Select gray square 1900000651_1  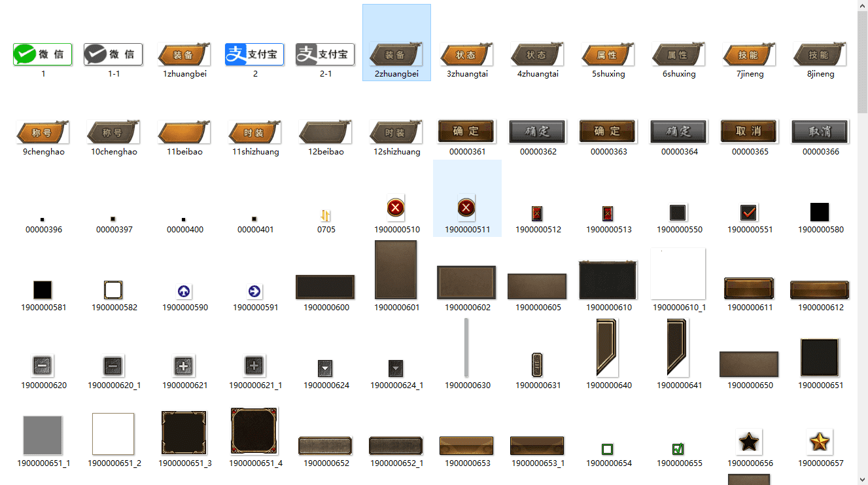[43, 435]
